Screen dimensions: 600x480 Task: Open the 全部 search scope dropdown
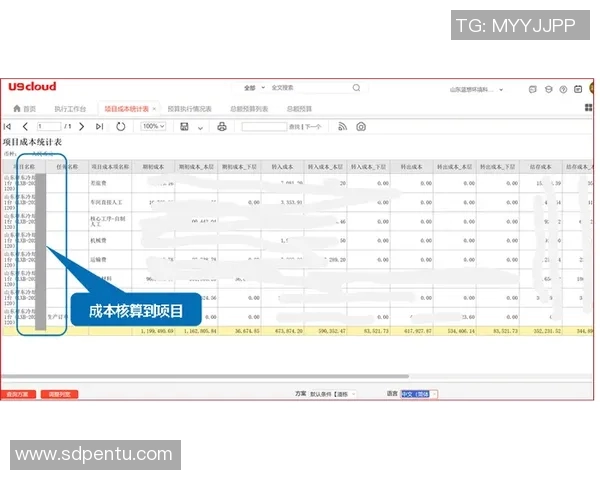(254, 88)
